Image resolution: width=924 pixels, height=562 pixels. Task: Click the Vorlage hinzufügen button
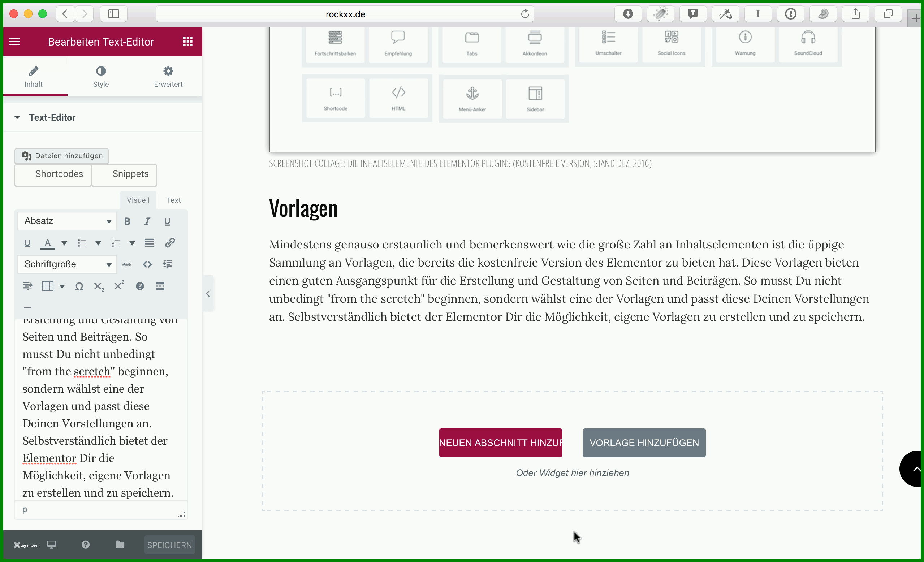tap(644, 443)
